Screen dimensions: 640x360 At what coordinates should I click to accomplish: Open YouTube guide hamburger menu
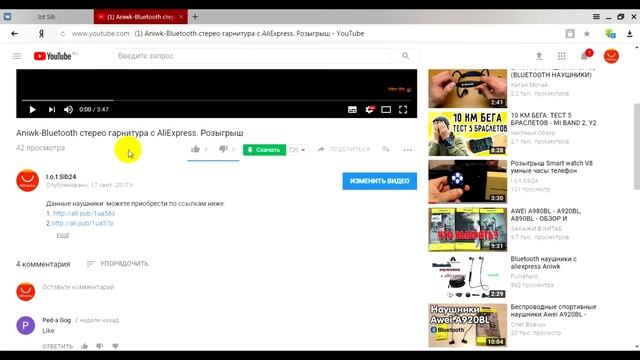click(x=17, y=56)
